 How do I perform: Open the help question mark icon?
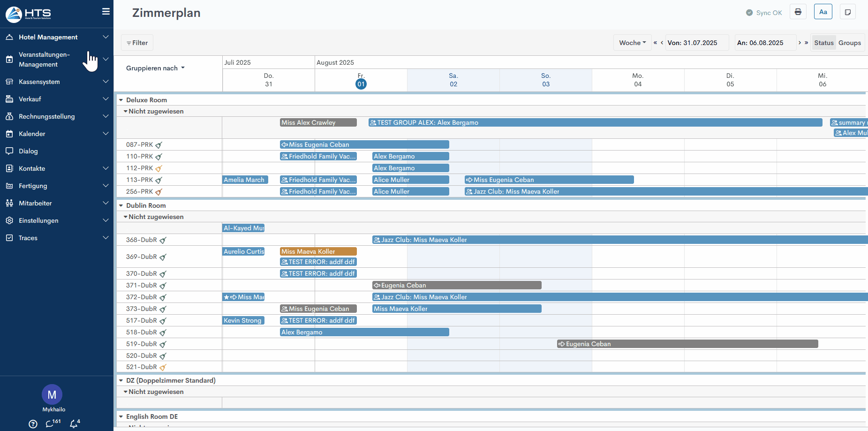(33, 424)
